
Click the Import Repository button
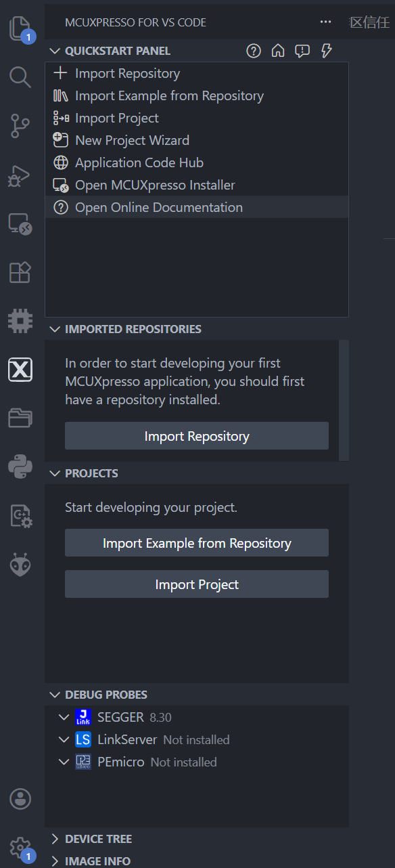[197, 436]
